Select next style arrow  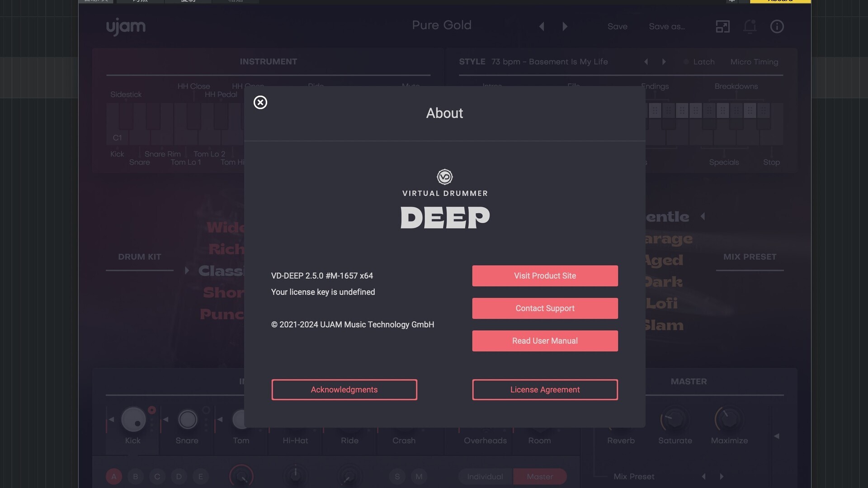664,62
